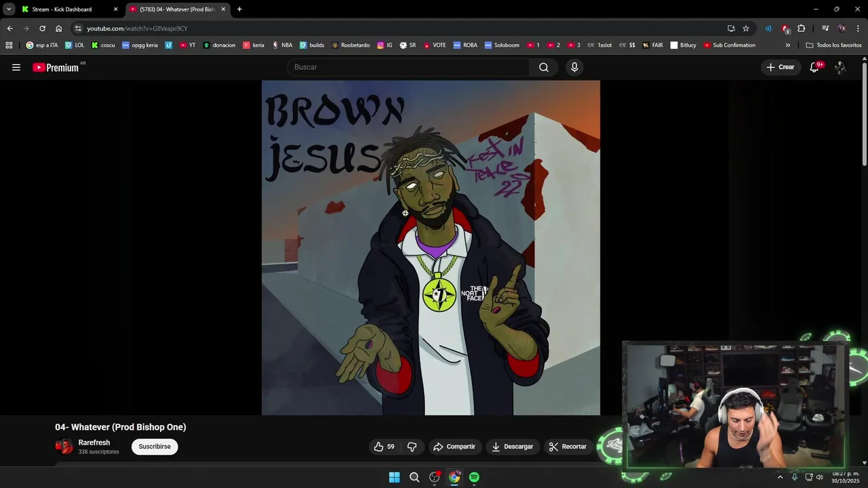Viewport: 868px width, 488px height.
Task: Open taskbar volume control
Action: (x=819, y=477)
